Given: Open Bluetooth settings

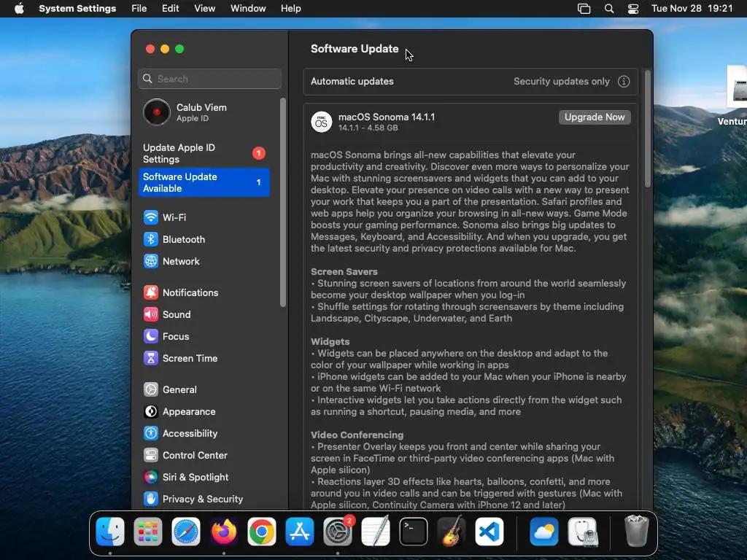Looking at the screenshot, I should tap(174, 239).
